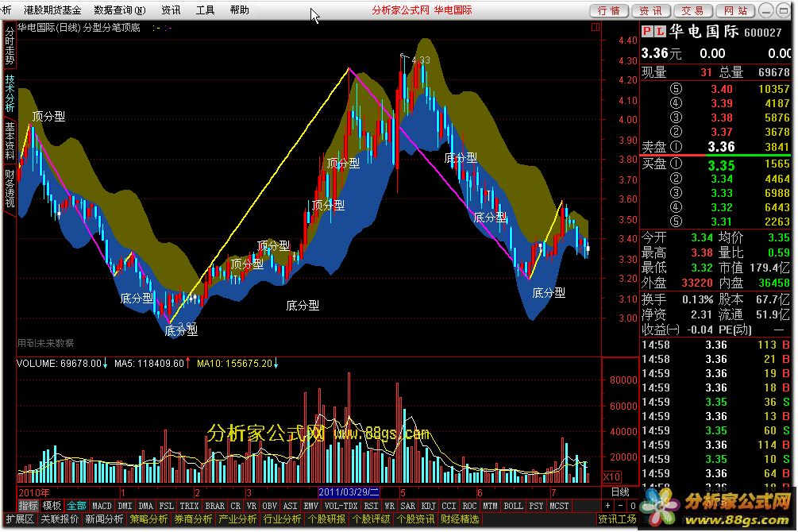Click the 交易 button at top right

pos(693,10)
